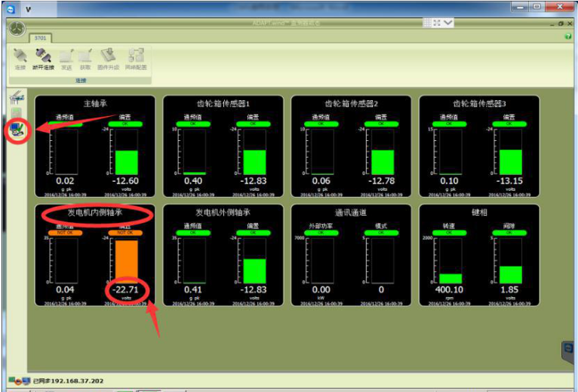The image size is (578, 392).
Task: Click the TeamViewer grid icon in top toolbar
Action: pos(427,23)
